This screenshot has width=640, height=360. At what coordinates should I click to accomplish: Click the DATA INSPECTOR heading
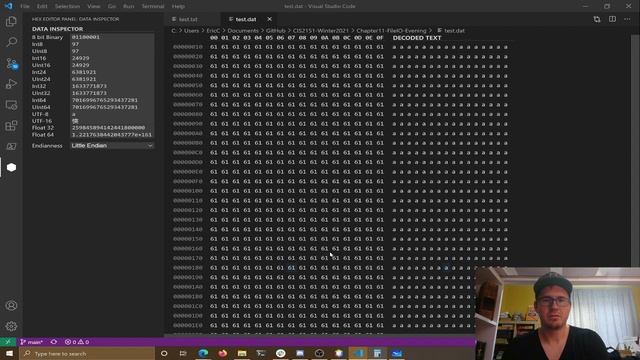click(x=58, y=29)
